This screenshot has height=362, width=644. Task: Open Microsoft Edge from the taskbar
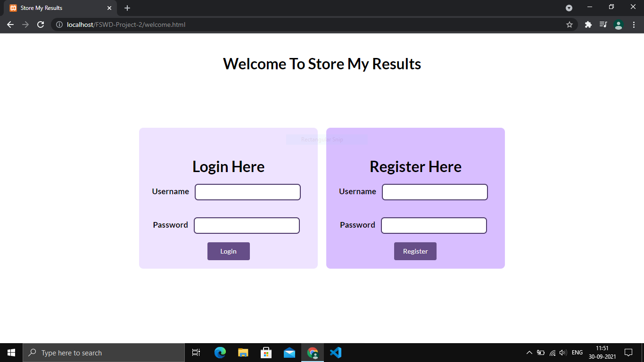219,352
